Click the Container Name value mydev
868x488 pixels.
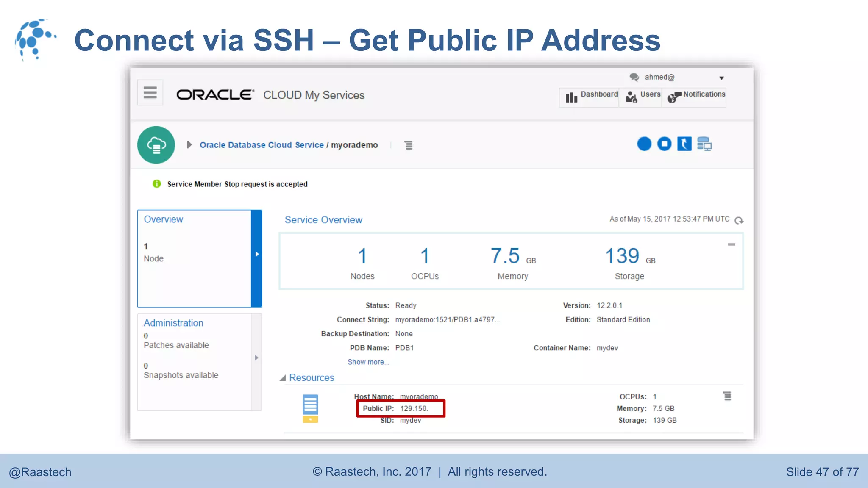coord(607,348)
